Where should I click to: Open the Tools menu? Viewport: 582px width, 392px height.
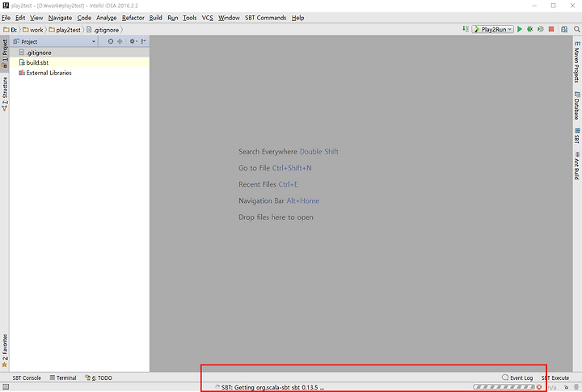click(x=190, y=18)
